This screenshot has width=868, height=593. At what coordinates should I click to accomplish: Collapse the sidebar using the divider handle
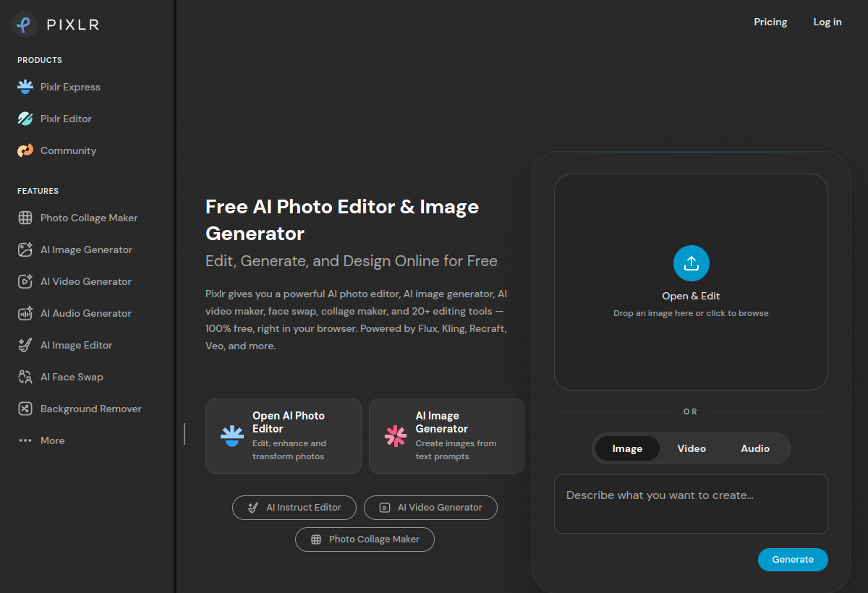click(x=184, y=434)
